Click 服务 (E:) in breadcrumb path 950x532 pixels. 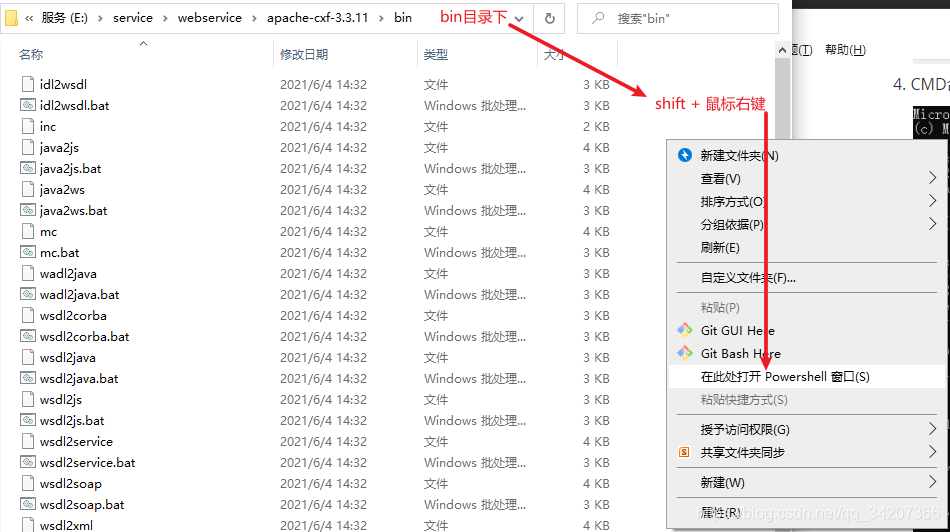click(x=65, y=18)
